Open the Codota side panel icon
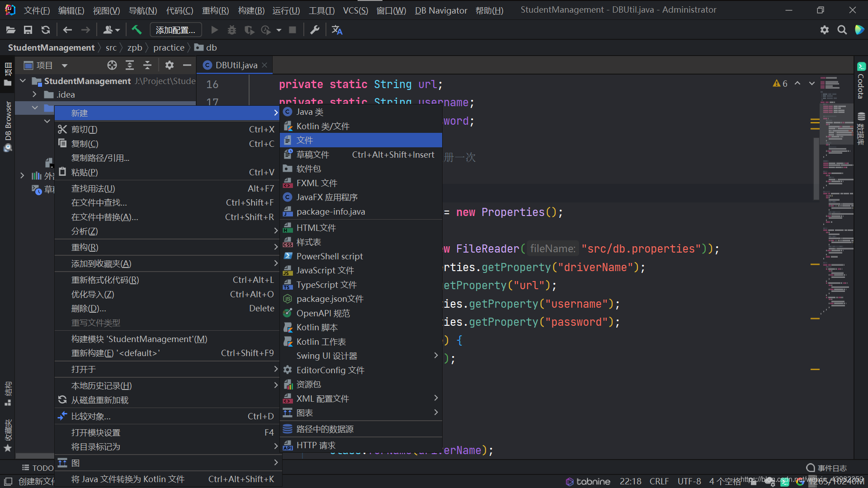The width and height of the screenshot is (868, 488). [x=861, y=81]
